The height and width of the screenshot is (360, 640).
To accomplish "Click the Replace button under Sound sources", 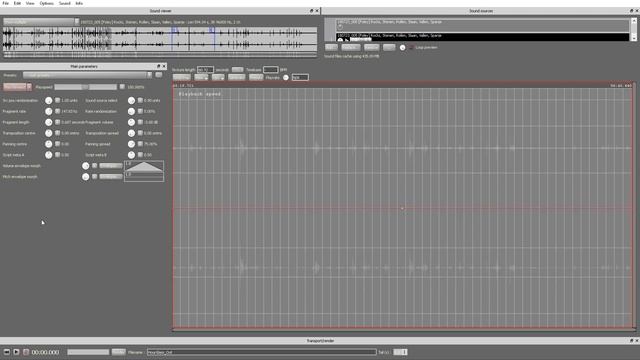I will [350, 47].
